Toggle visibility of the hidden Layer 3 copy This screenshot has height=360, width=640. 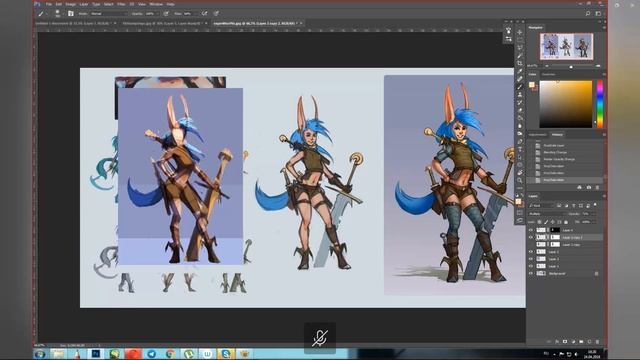click(531, 244)
